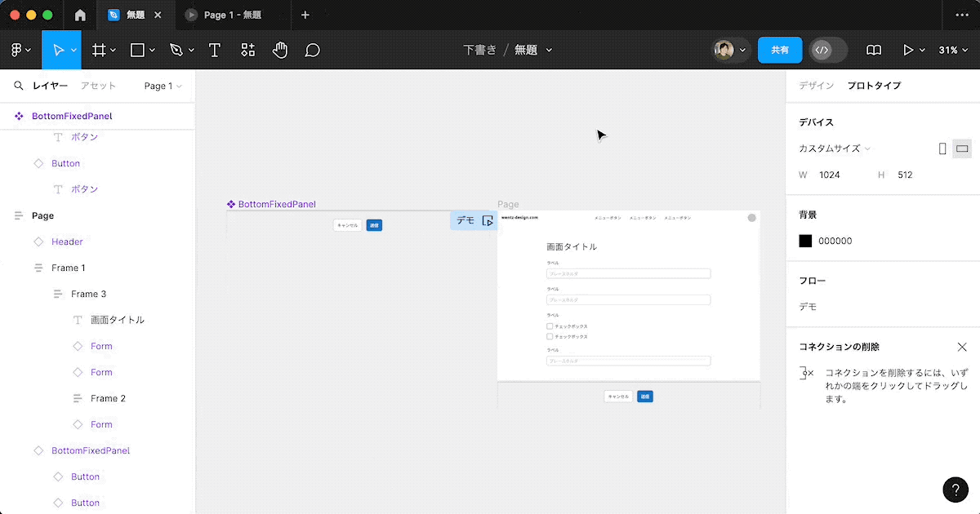Switch to the アセット tab

(98, 86)
